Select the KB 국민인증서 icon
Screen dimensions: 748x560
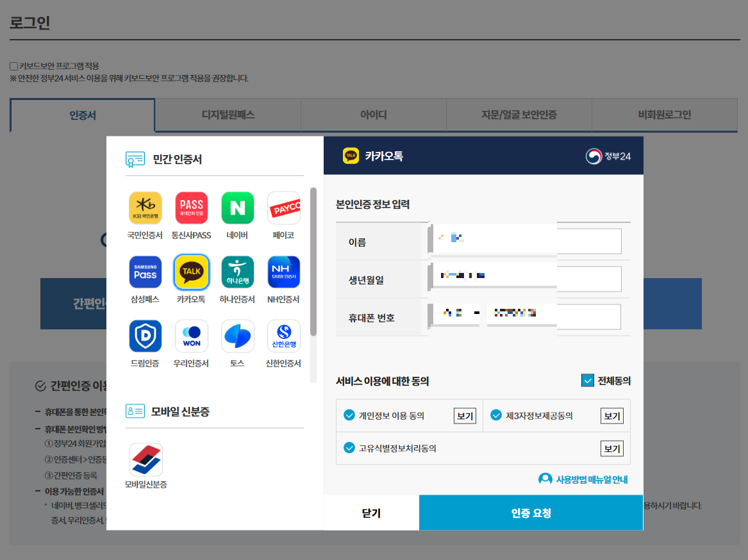coord(145,208)
